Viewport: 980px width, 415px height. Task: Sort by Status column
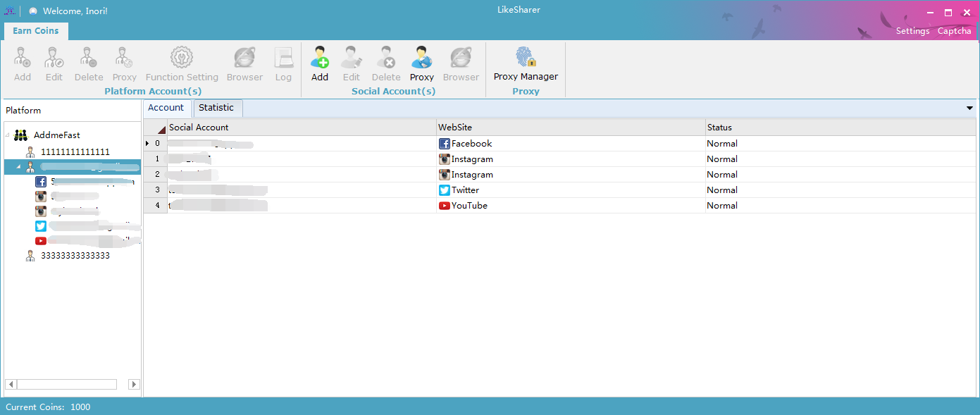[841, 128]
